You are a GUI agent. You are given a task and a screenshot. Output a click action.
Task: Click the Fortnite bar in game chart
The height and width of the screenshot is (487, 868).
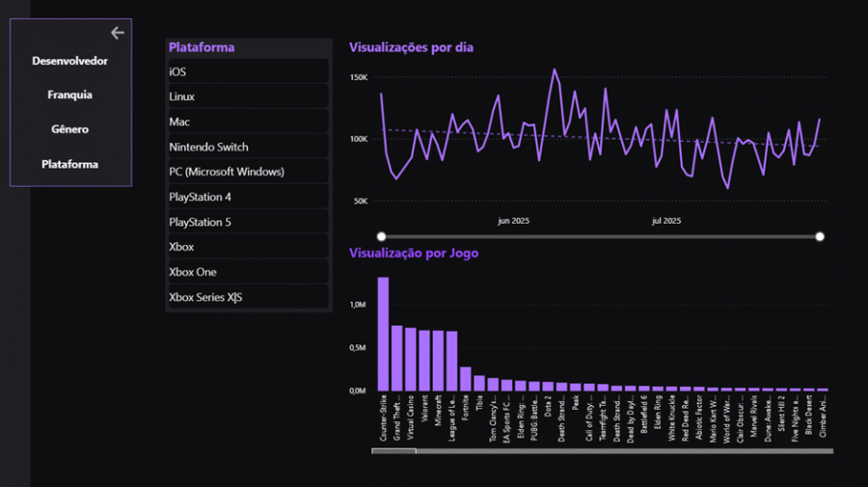(466, 378)
